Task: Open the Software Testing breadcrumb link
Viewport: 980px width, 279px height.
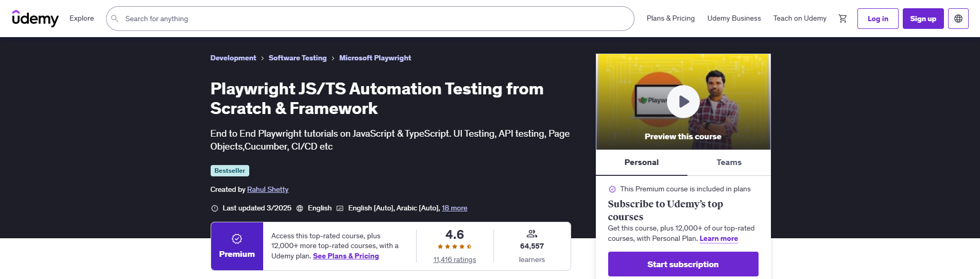Action: tap(298, 58)
